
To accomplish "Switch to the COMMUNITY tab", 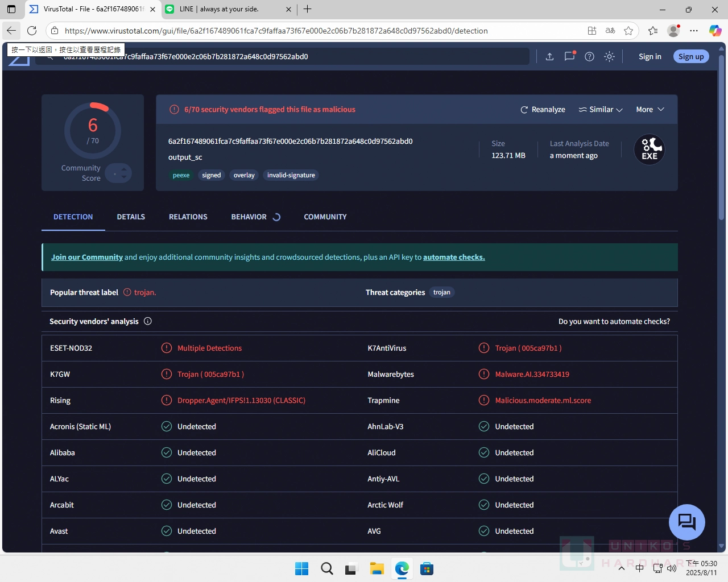I will point(325,217).
